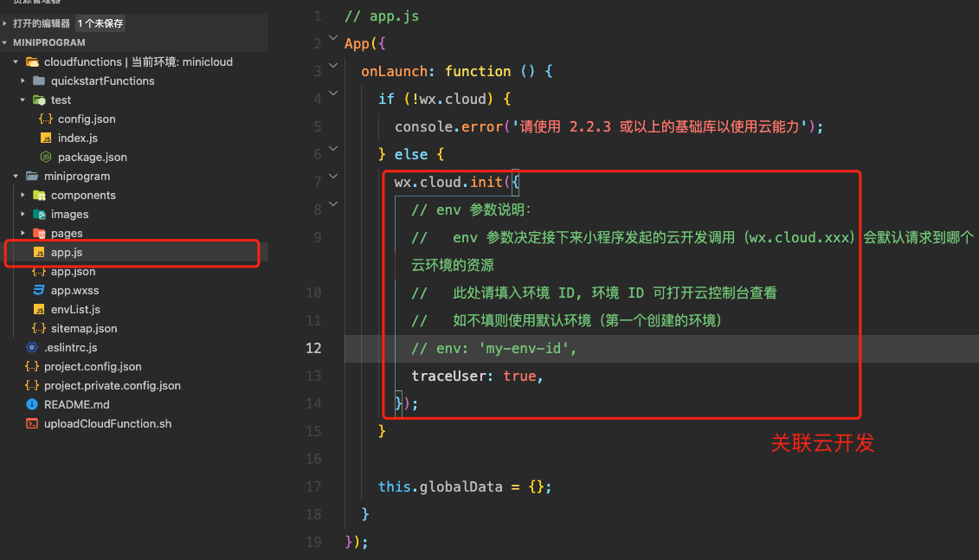Click the quickstartFunctions folder icon

tap(39, 80)
